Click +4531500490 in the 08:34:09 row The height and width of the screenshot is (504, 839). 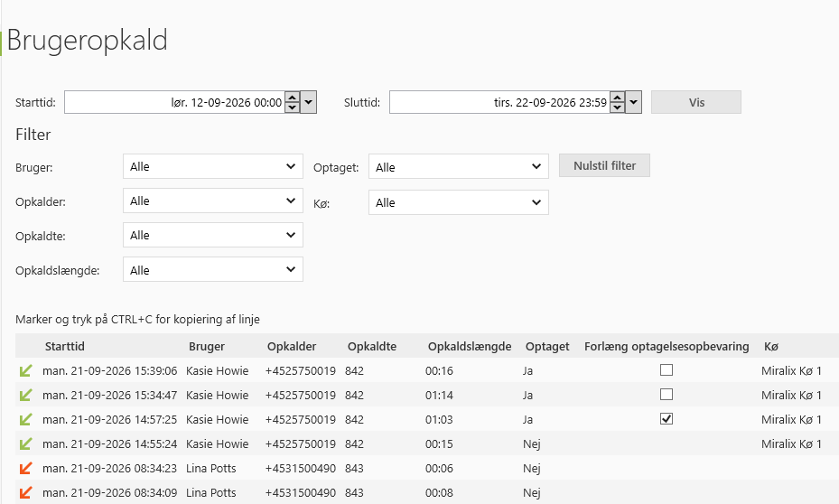click(x=300, y=493)
